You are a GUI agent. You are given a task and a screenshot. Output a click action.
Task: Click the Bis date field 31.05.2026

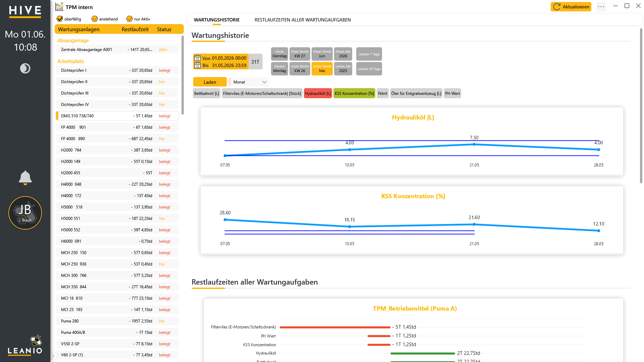(x=229, y=65)
